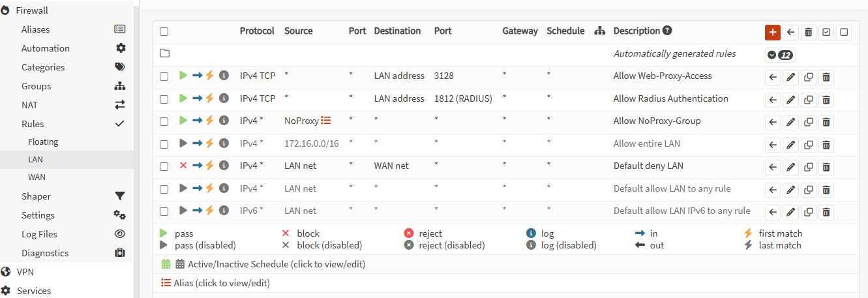Click the orange add rule plus button
This screenshot has width=868, height=298.
(x=773, y=32)
